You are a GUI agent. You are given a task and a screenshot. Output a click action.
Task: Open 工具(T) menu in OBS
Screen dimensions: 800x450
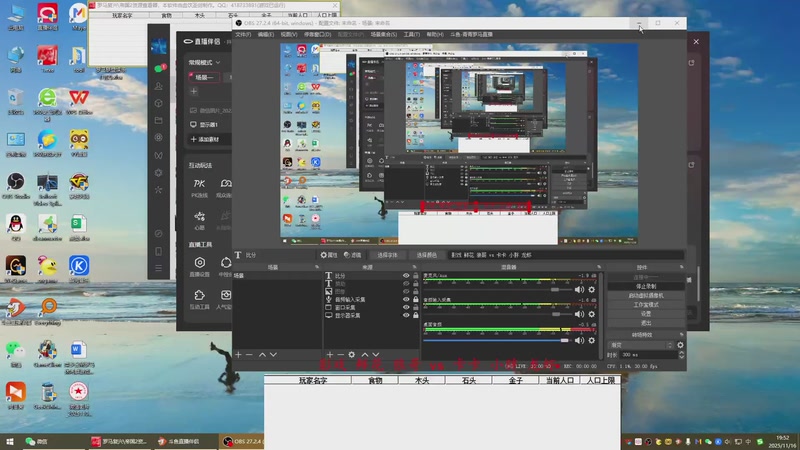(412, 35)
